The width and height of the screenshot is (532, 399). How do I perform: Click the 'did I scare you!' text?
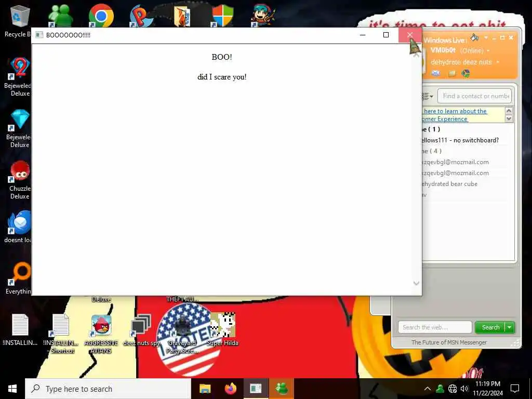click(222, 77)
